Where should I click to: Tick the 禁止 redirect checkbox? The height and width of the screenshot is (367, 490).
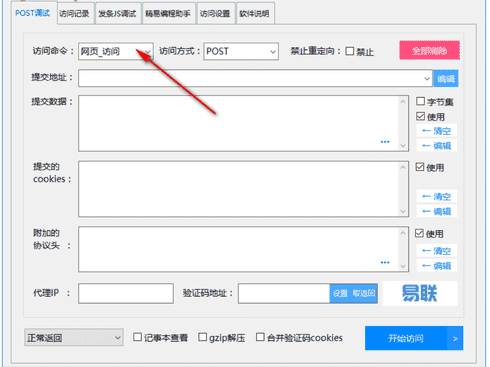pos(349,51)
